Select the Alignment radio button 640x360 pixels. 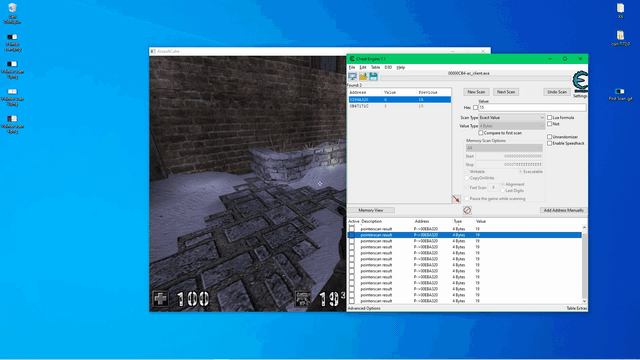click(503, 184)
